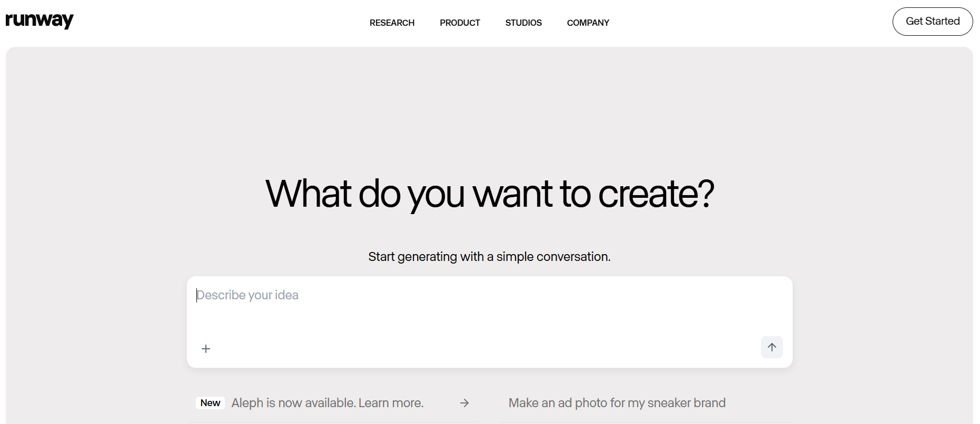Screen dimensions: 980x424
Task: Click the "What do you want to create?" heading
Action: 489,194
